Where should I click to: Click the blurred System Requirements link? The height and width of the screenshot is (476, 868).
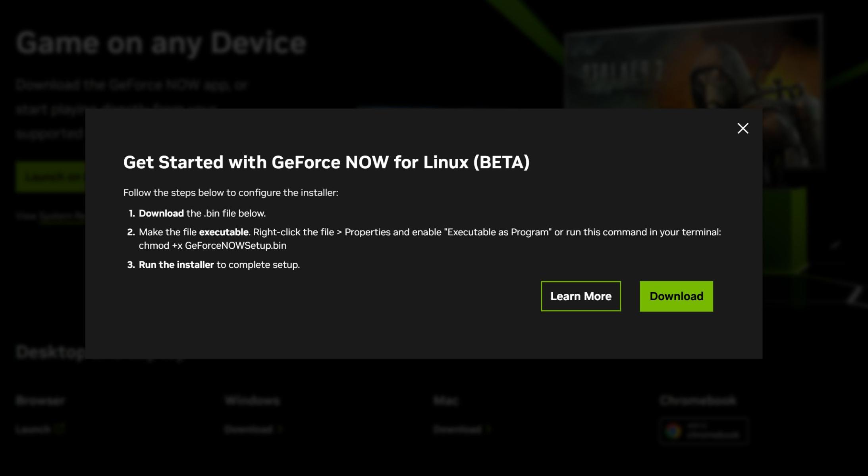62,216
